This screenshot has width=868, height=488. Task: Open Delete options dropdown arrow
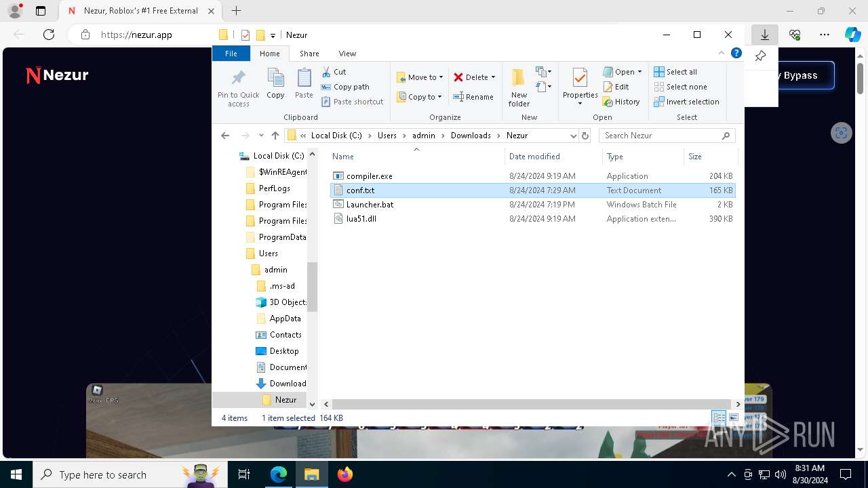(493, 77)
